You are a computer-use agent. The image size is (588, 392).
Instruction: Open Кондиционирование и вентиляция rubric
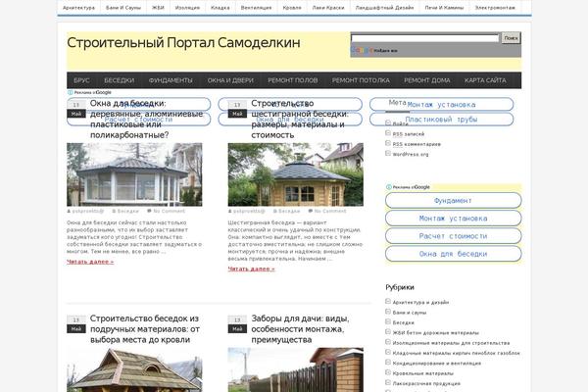coord(437,364)
